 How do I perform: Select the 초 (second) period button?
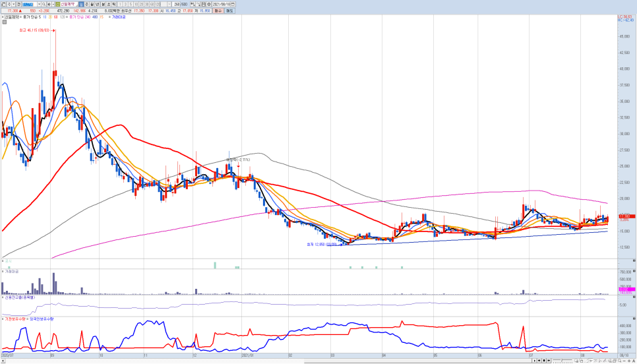[108, 4]
